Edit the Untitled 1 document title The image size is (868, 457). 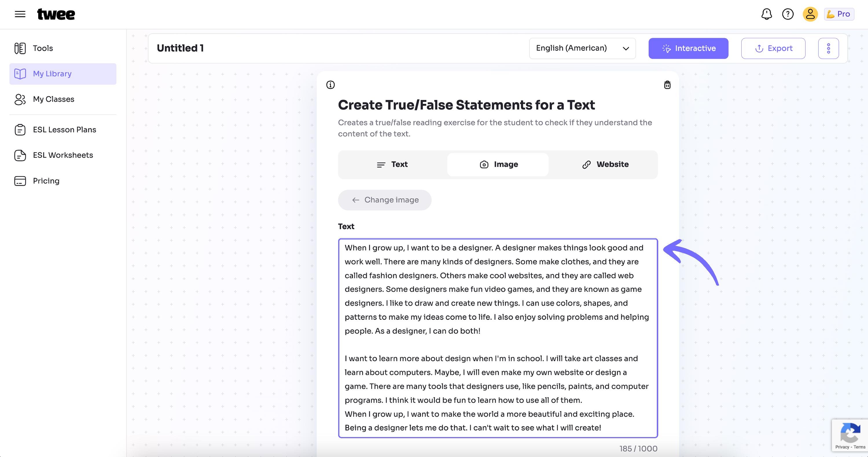(180, 48)
